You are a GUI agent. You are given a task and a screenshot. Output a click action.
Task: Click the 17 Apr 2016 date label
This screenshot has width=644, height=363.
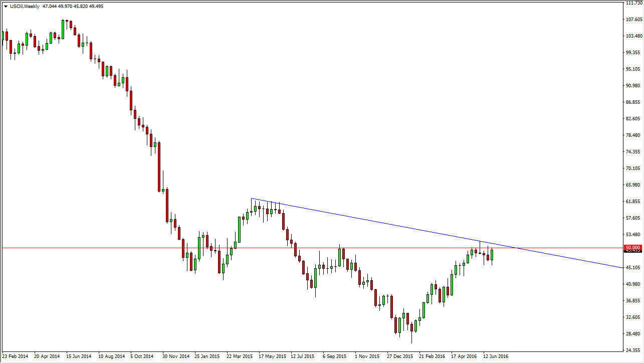(x=465, y=356)
